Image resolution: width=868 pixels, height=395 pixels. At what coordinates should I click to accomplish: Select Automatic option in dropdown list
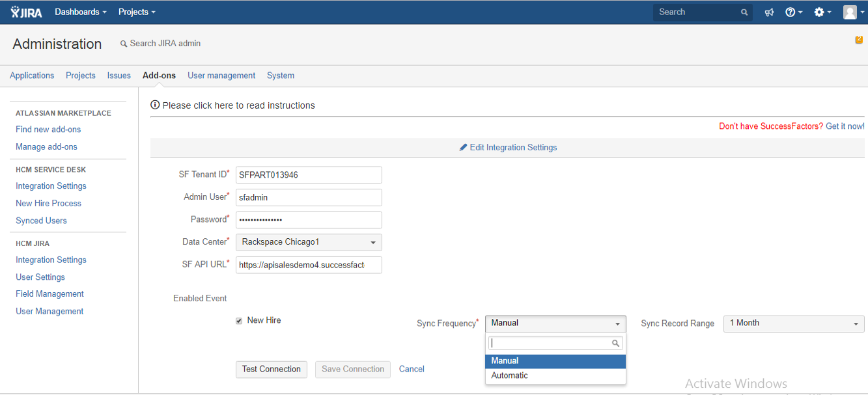point(555,375)
